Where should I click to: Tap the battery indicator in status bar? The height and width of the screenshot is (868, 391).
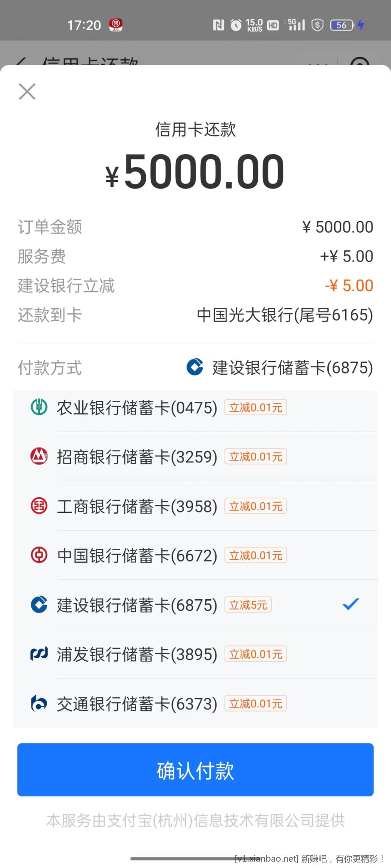(342, 25)
